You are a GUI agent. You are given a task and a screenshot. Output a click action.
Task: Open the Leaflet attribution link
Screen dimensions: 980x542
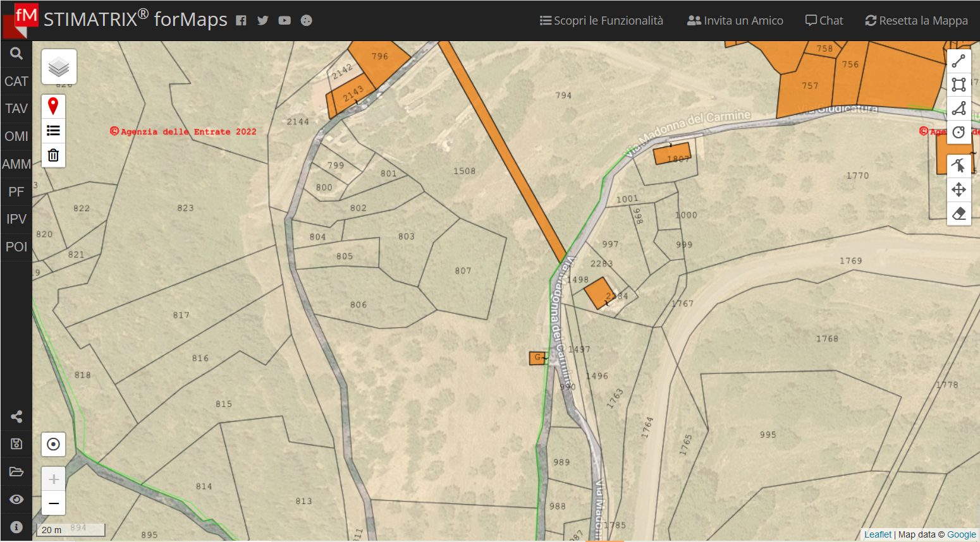(878, 534)
